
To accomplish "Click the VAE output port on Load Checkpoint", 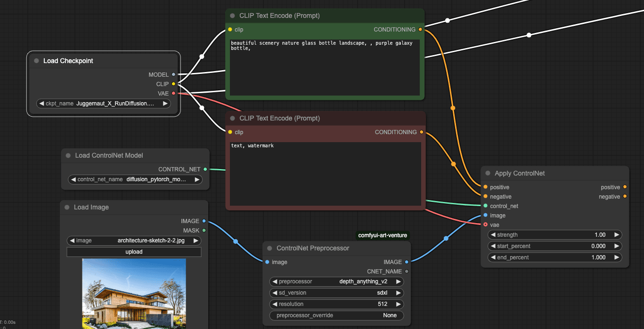I will coord(173,93).
